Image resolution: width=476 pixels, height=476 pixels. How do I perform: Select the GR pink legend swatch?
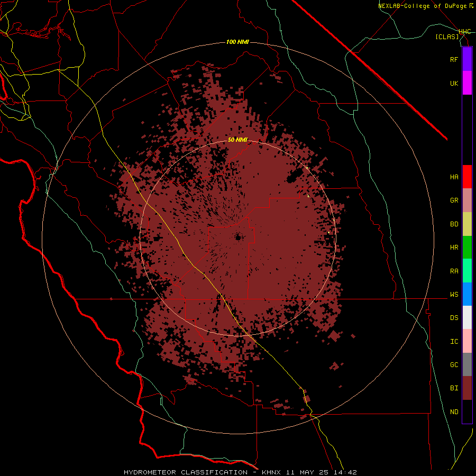467,200
